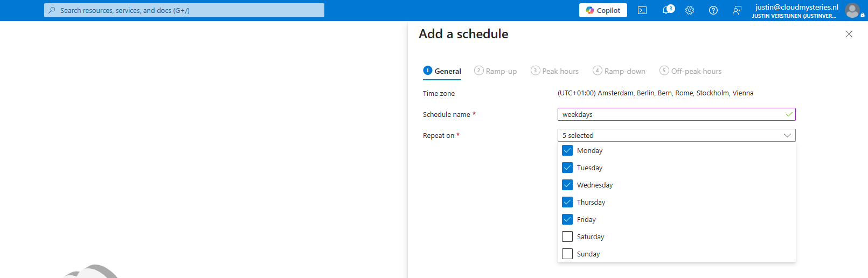
Task: Open the feedback icon
Action: (737, 10)
